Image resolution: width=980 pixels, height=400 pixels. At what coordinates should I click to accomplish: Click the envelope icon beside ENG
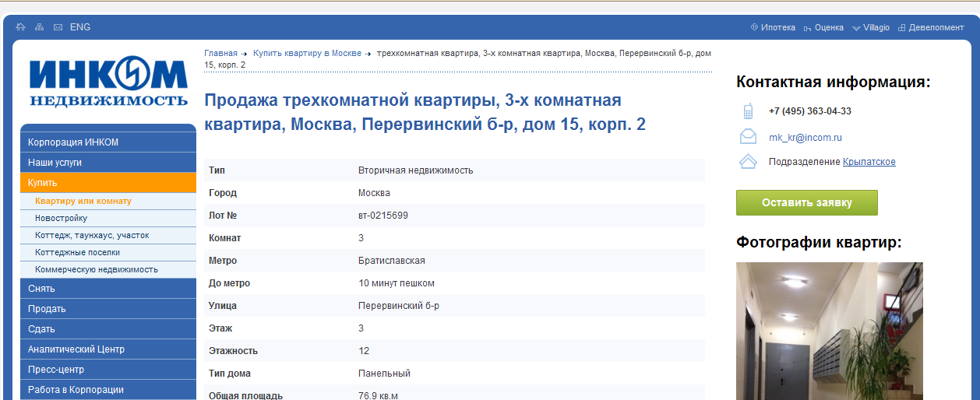58,27
